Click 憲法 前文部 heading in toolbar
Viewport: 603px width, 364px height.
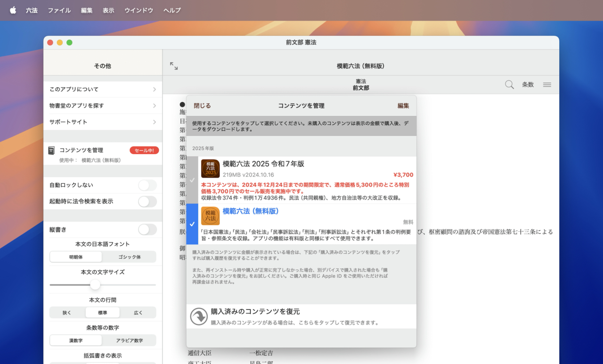click(x=361, y=85)
